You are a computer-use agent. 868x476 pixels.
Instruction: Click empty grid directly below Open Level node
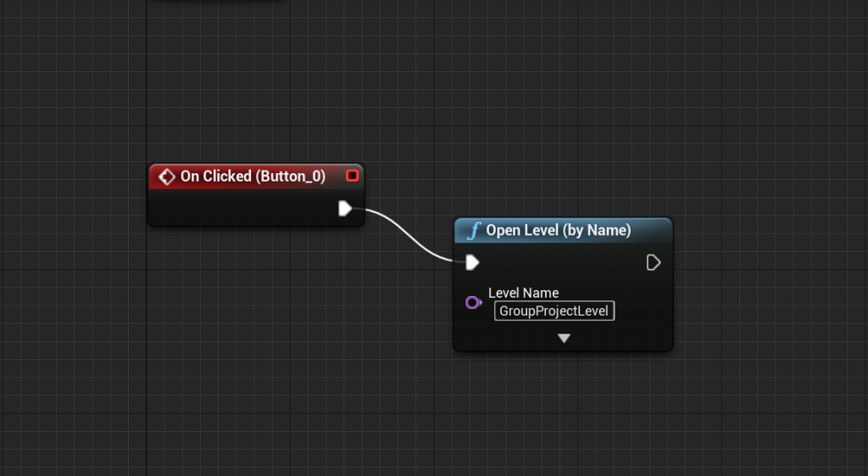[564, 407]
